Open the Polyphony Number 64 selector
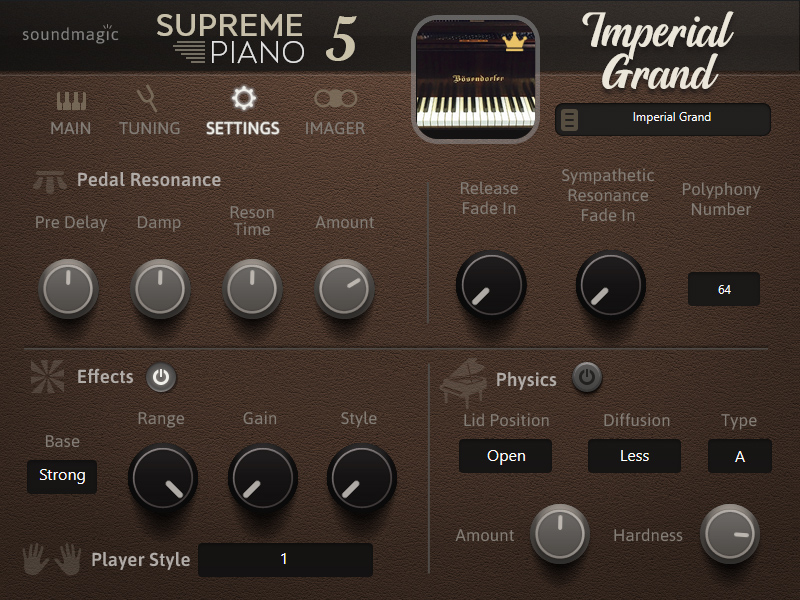 coord(724,289)
